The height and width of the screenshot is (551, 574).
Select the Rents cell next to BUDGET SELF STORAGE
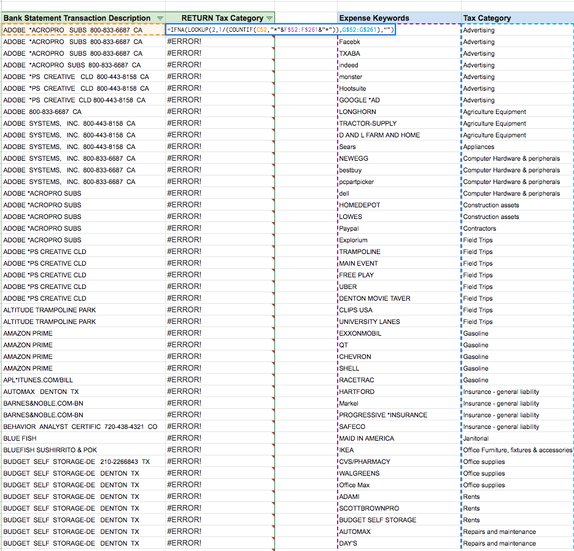[517, 520]
